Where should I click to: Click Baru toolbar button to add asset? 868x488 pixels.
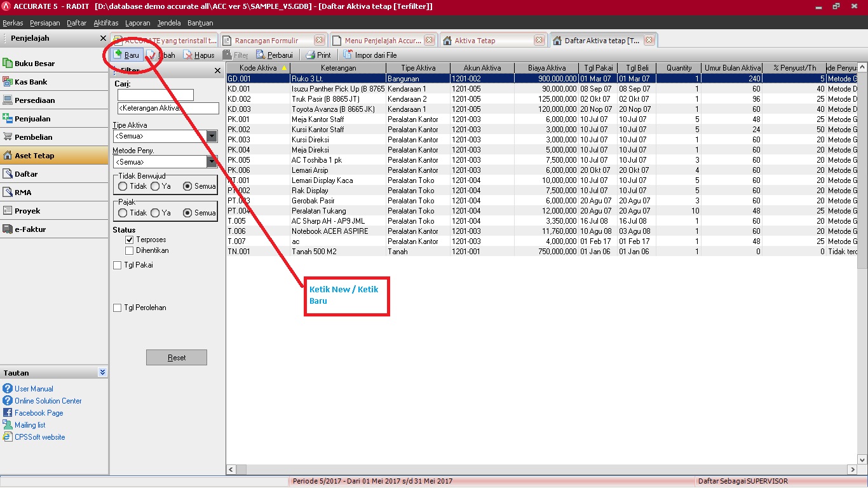[x=126, y=55]
